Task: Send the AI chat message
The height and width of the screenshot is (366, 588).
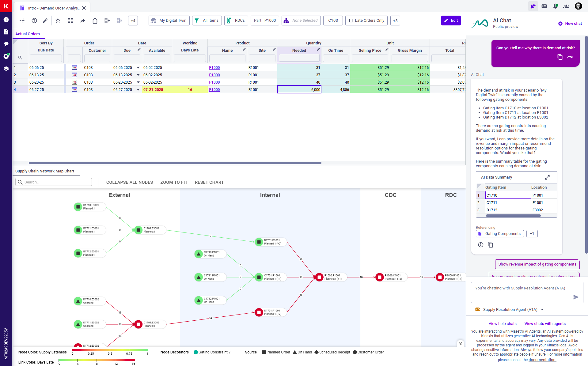Action: pyautogui.click(x=576, y=297)
